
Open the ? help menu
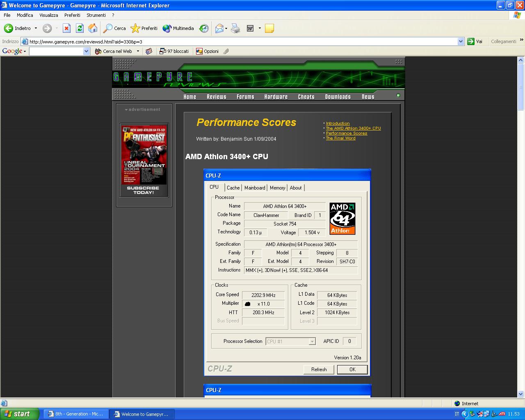(x=113, y=15)
